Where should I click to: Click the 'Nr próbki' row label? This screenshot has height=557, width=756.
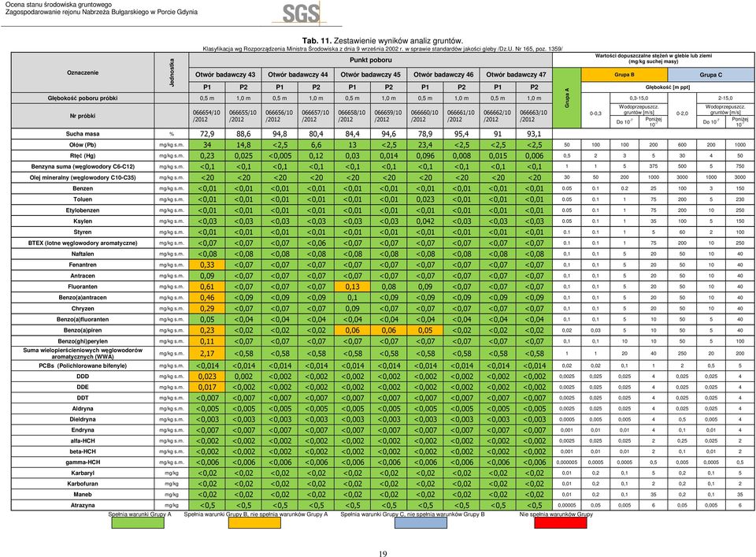(83, 117)
